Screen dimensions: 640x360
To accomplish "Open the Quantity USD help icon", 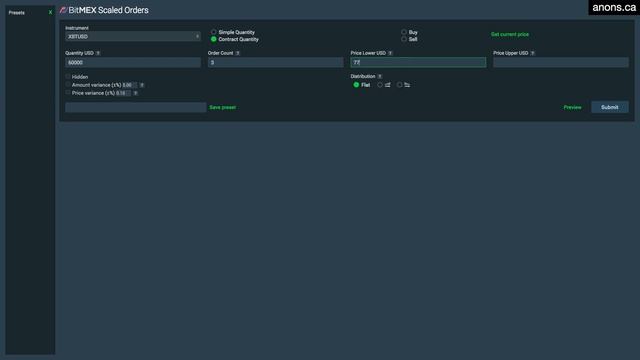I will (x=98, y=53).
